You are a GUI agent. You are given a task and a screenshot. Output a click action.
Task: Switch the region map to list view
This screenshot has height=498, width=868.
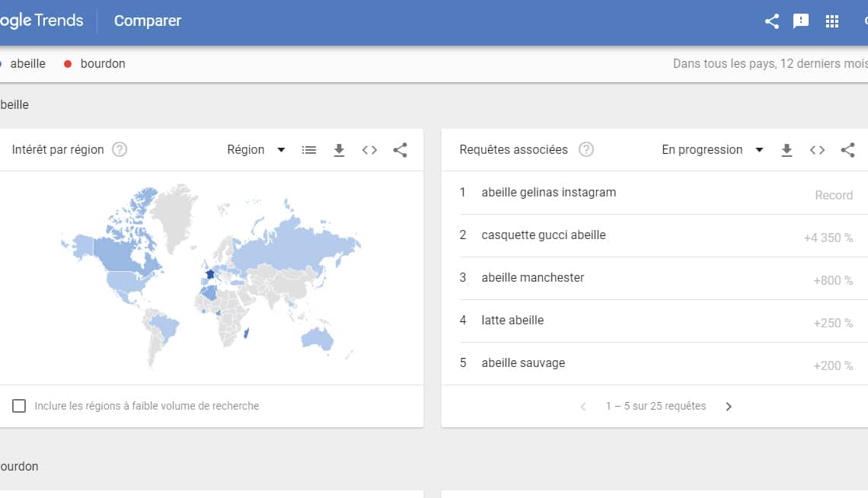click(x=309, y=150)
